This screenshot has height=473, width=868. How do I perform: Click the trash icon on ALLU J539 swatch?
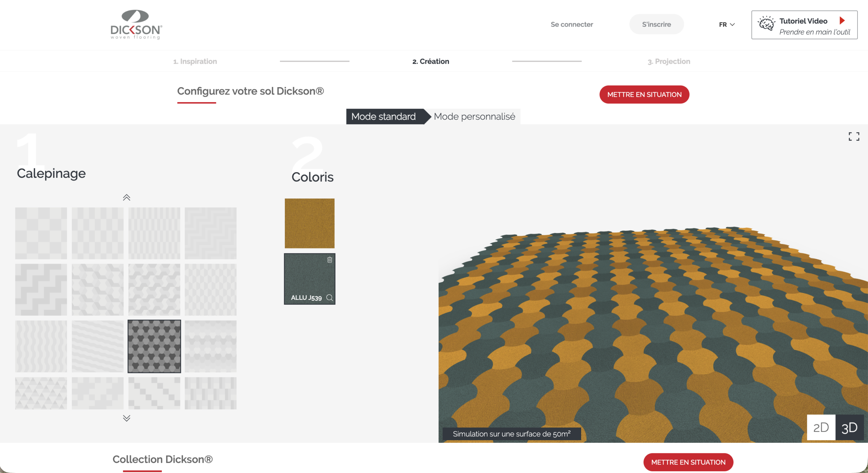coord(330,260)
